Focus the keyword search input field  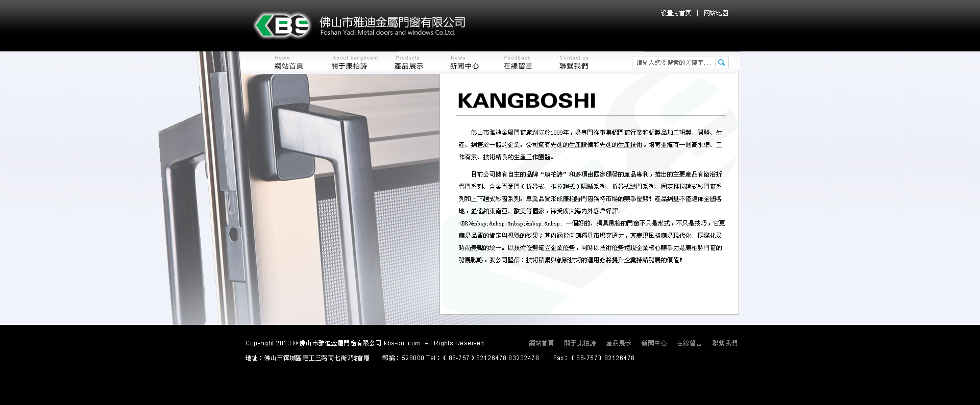pyautogui.click(x=673, y=63)
